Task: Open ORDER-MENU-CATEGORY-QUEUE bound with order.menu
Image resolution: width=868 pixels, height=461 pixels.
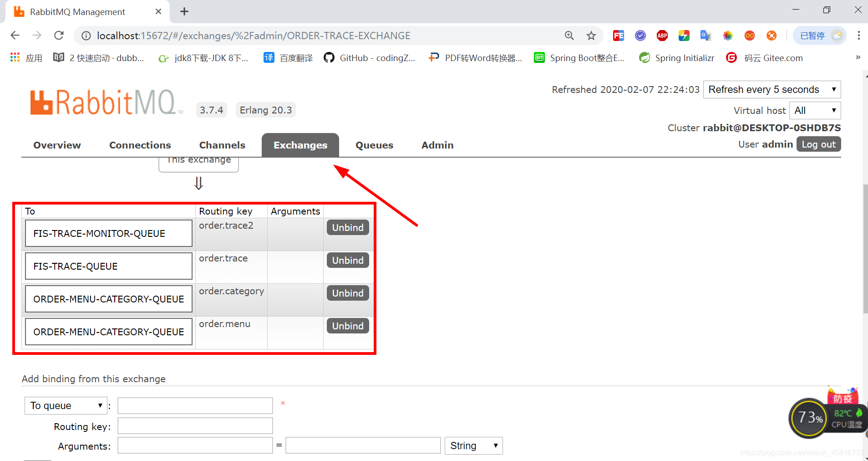Action: coord(109,332)
